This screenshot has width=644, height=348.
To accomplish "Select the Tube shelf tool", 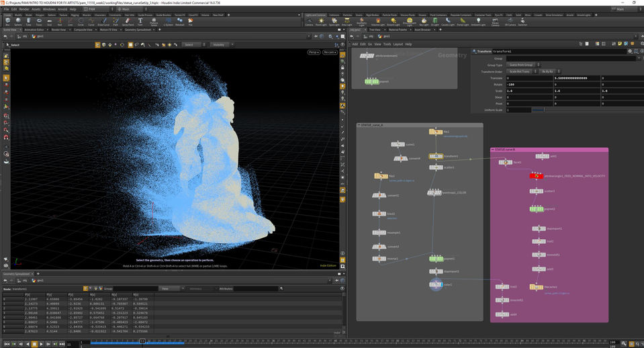I will [28, 21].
